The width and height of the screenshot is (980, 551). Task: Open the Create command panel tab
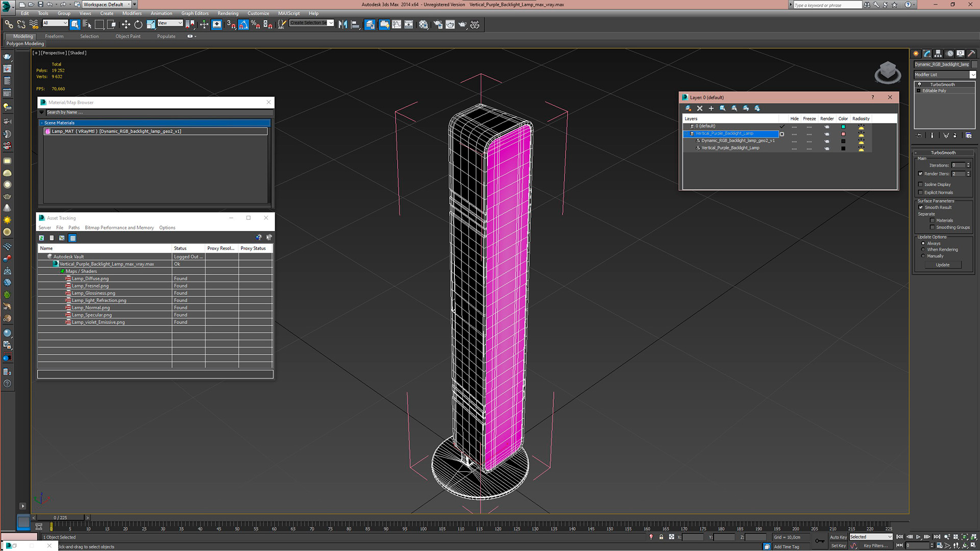916,54
